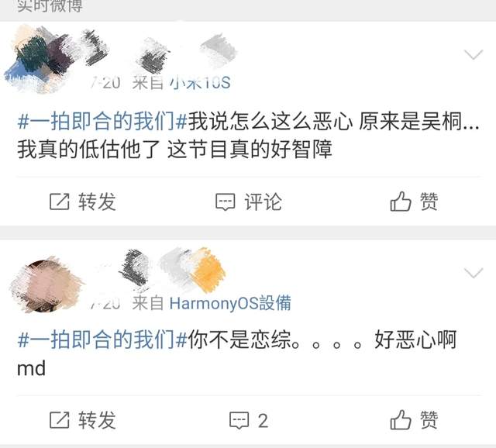This screenshot has width=496, height=448.
Task: Tap repost icon on second post
Action: (60, 420)
